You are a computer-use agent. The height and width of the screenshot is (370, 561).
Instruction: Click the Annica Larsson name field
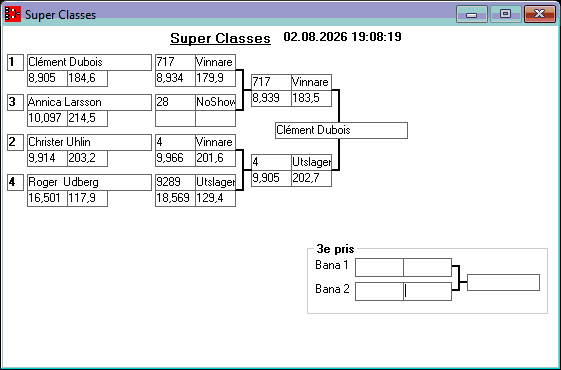click(89, 102)
